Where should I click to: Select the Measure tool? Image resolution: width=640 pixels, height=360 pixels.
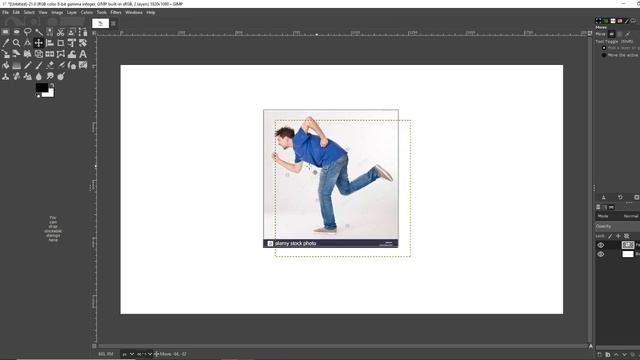(x=27, y=43)
